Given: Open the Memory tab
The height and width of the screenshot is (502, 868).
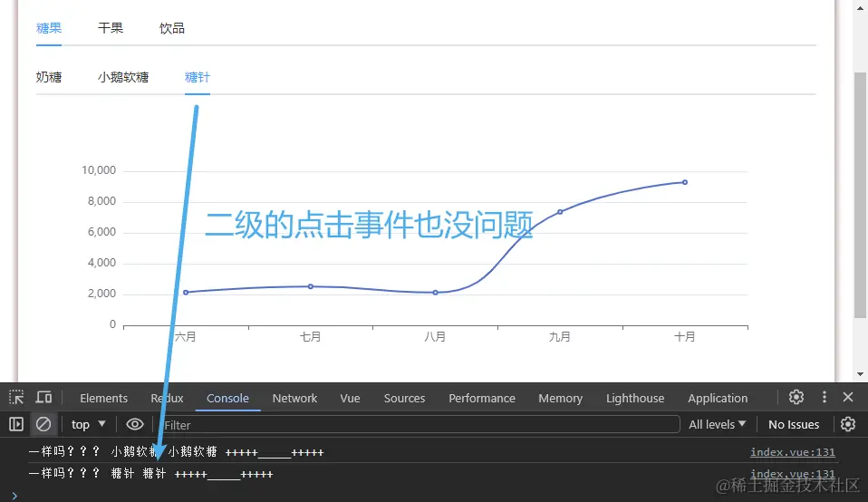Looking at the screenshot, I should coord(560,398).
